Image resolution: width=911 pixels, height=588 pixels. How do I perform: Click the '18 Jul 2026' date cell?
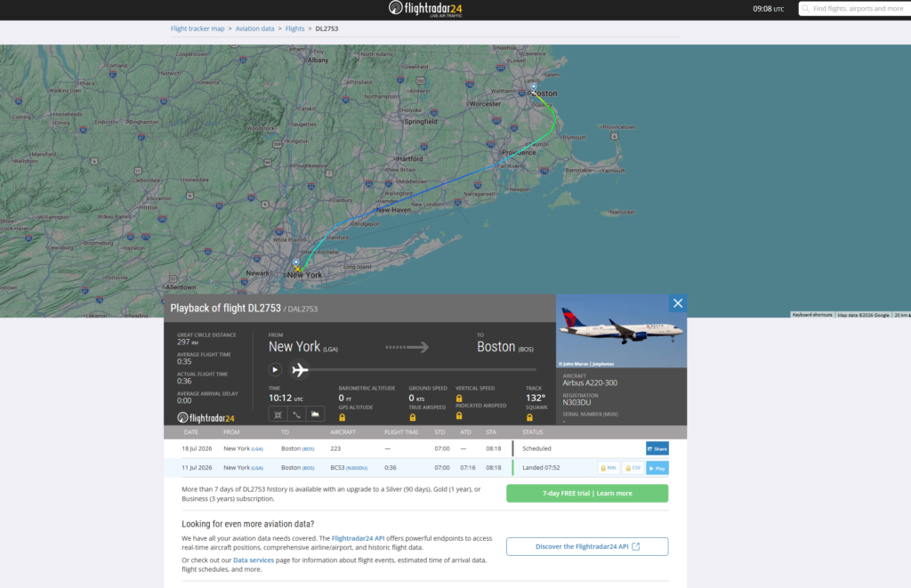point(197,448)
